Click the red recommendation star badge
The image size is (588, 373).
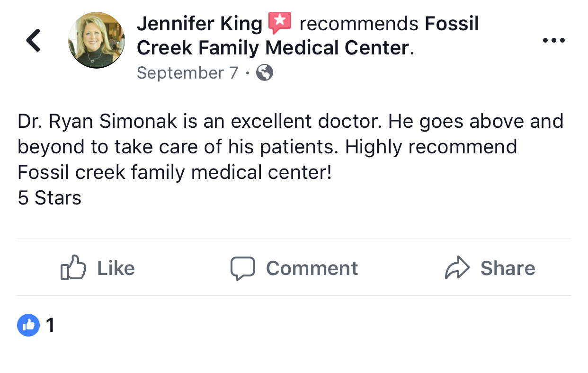click(x=280, y=23)
